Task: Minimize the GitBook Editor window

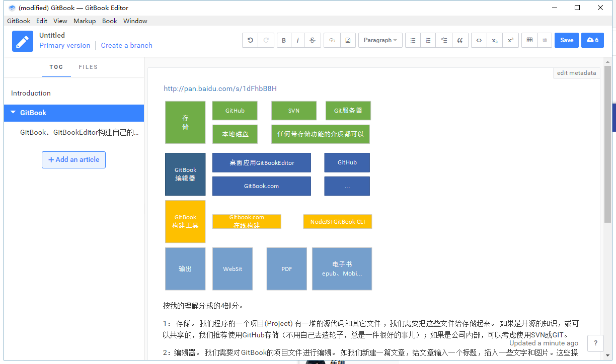Action: (x=555, y=8)
